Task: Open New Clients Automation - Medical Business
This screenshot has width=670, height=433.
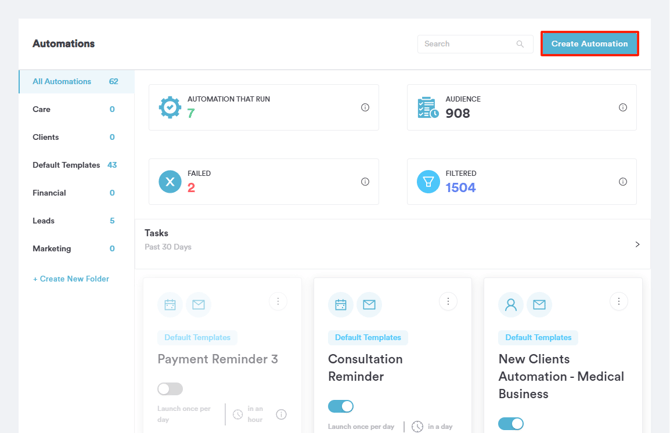Action: [x=561, y=376]
